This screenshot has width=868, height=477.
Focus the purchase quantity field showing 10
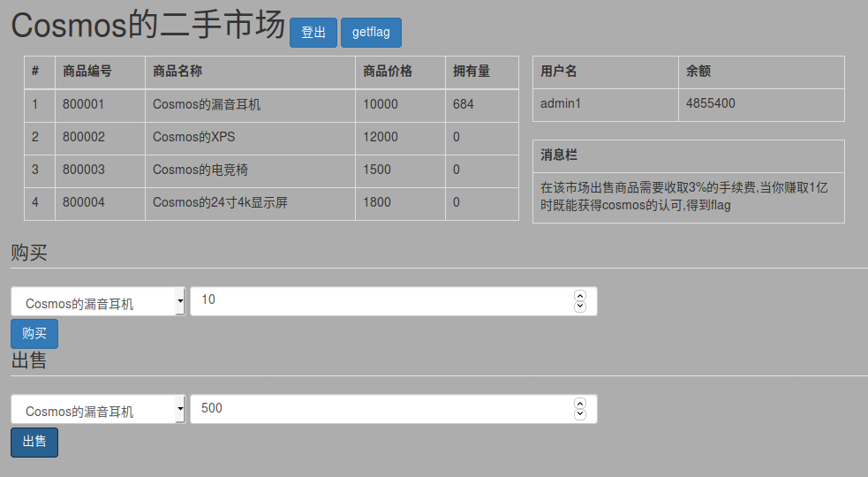click(x=380, y=301)
